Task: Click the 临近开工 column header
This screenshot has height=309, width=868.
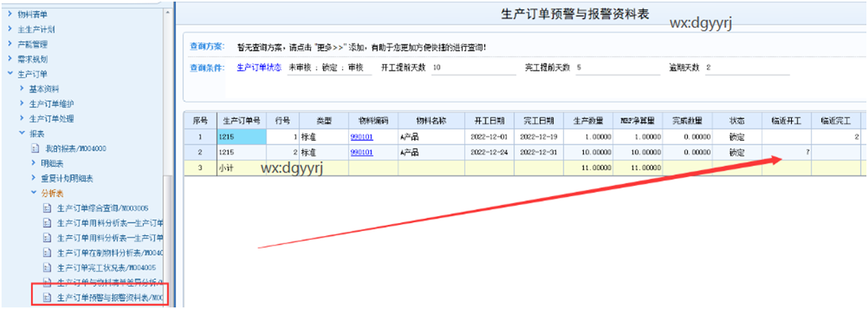Action: tap(786, 120)
